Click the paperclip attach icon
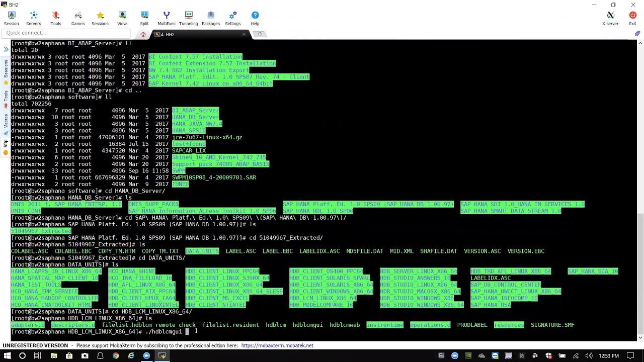This screenshot has width=644, height=362. 637,34
